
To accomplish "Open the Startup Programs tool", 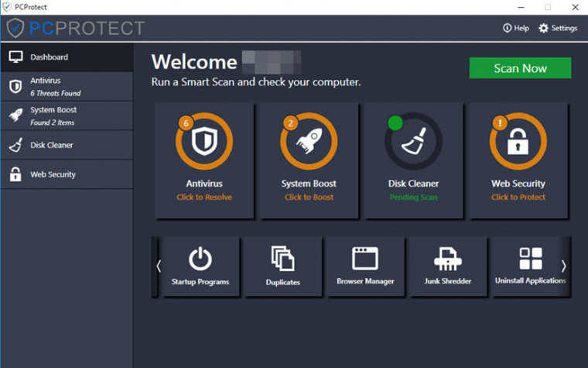I will [x=200, y=267].
